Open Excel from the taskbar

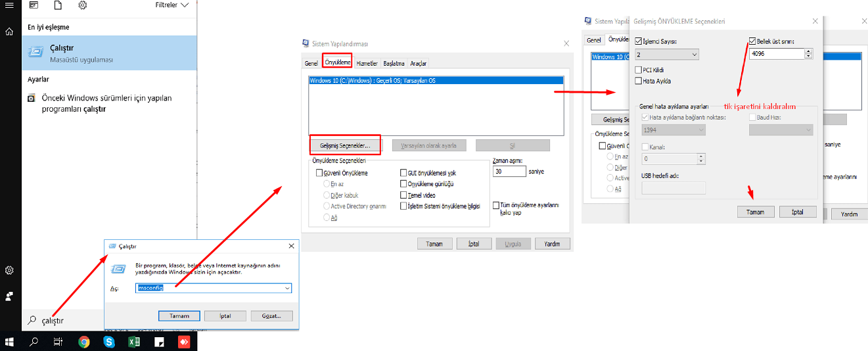click(x=133, y=342)
